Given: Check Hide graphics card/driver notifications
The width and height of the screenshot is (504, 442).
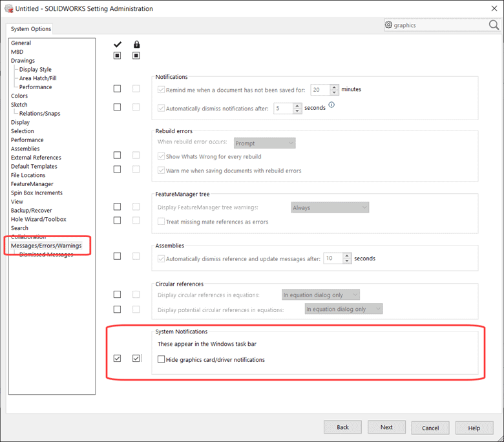Looking at the screenshot, I should [161, 359].
